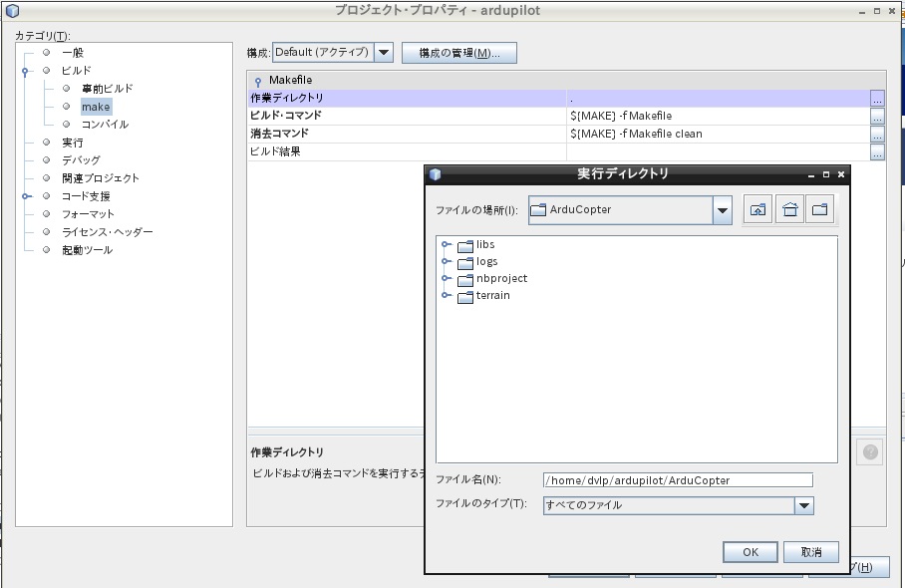905x588 pixels.
Task: Select the 作業ディレクトリ property row
Action: (x=566, y=98)
